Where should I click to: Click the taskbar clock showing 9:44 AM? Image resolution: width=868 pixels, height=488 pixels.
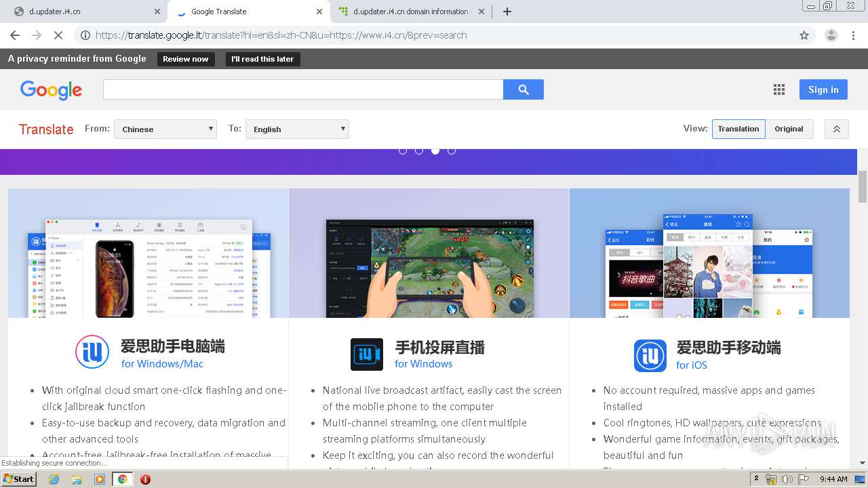[x=833, y=479]
